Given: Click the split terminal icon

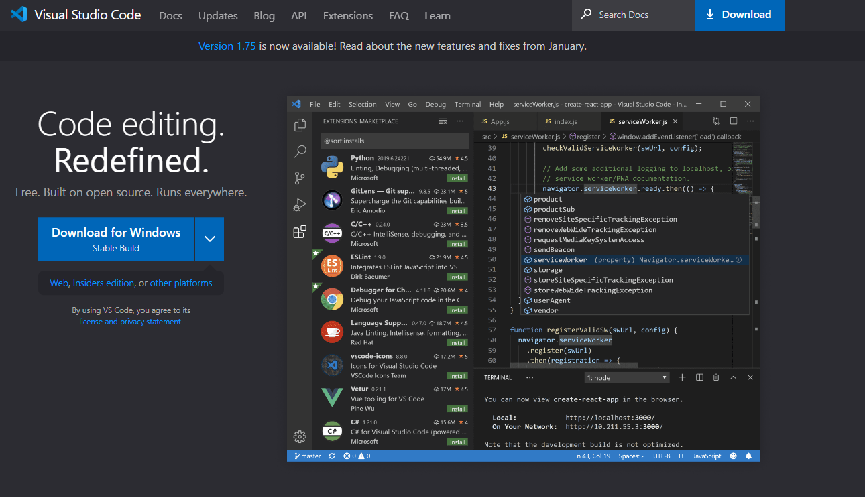Looking at the screenshot, I should pyautogui.click(x=699, y=377).
